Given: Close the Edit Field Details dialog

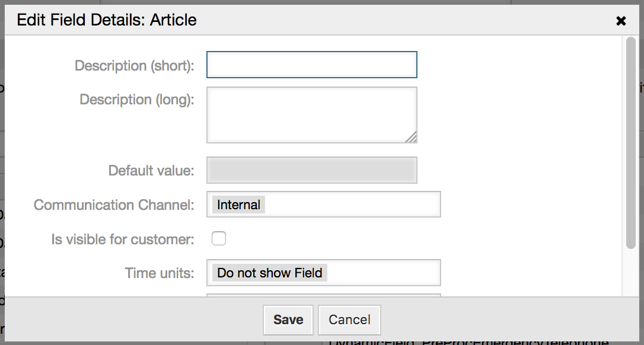Looking at the screenshot, I should 620,20.
